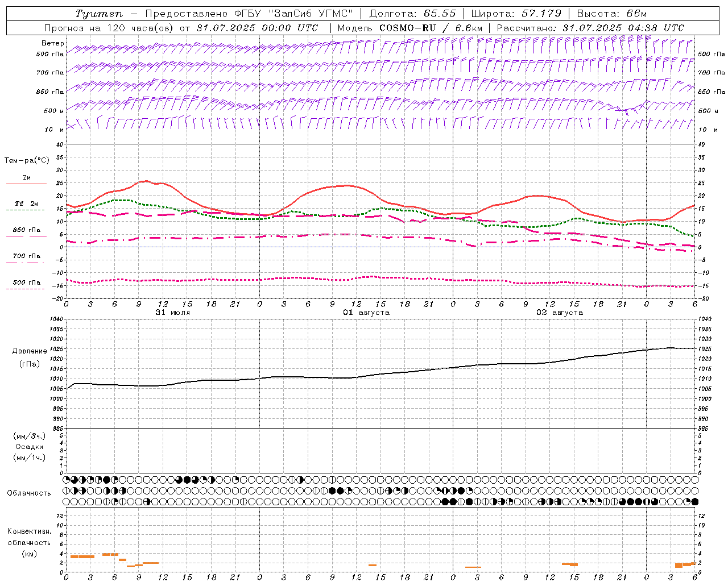Select the 'Предоставлено ФГБУ "ЗапСиб УГМС"' header text

coord(249,14)
